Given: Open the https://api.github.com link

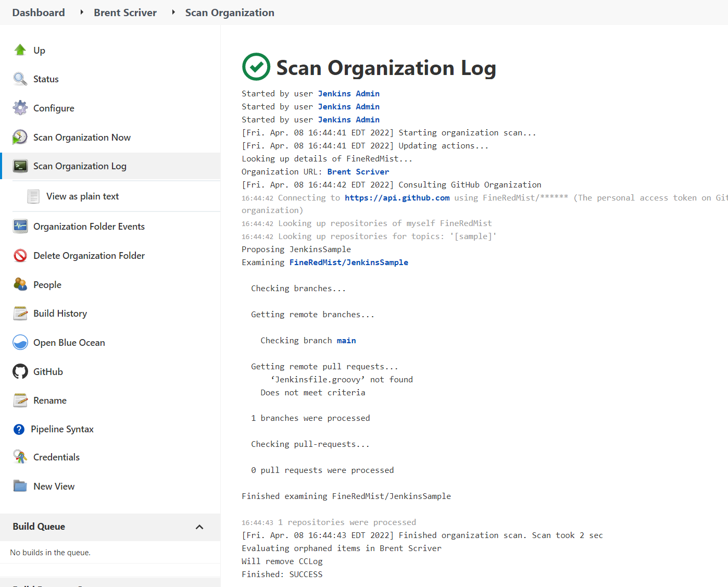Looking at the screenshot, I should pos(397,198).
